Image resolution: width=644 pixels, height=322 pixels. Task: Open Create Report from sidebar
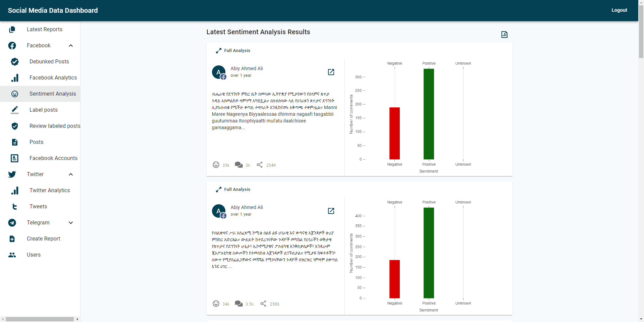[x=44, y=239]
